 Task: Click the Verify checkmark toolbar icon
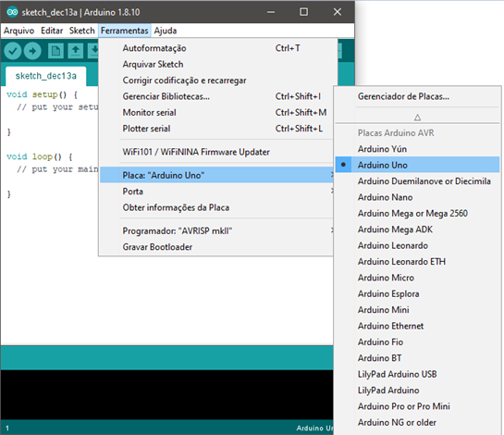[13, 51]
